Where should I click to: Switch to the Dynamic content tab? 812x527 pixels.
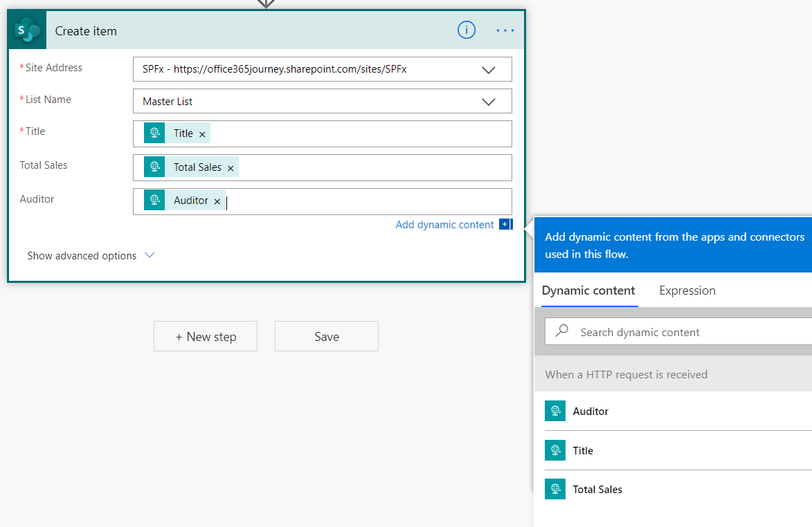pos(588,290)
